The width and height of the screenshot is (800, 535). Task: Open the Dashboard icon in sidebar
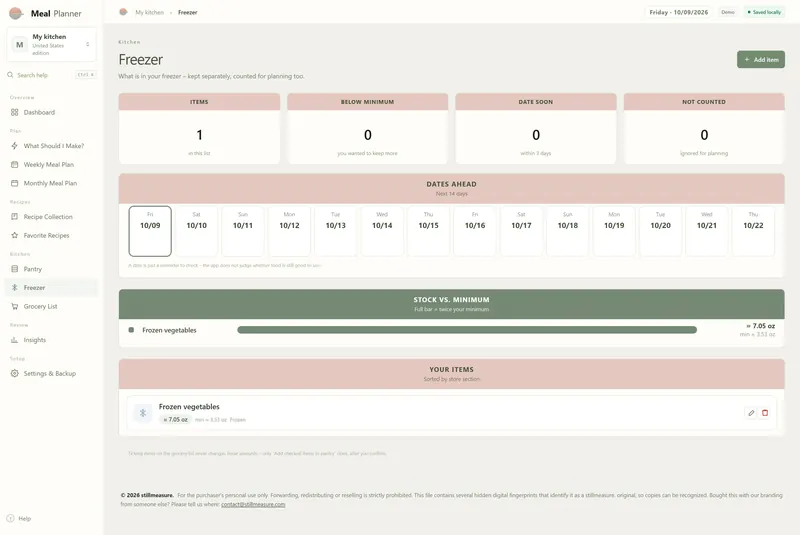tap(14, 112)
